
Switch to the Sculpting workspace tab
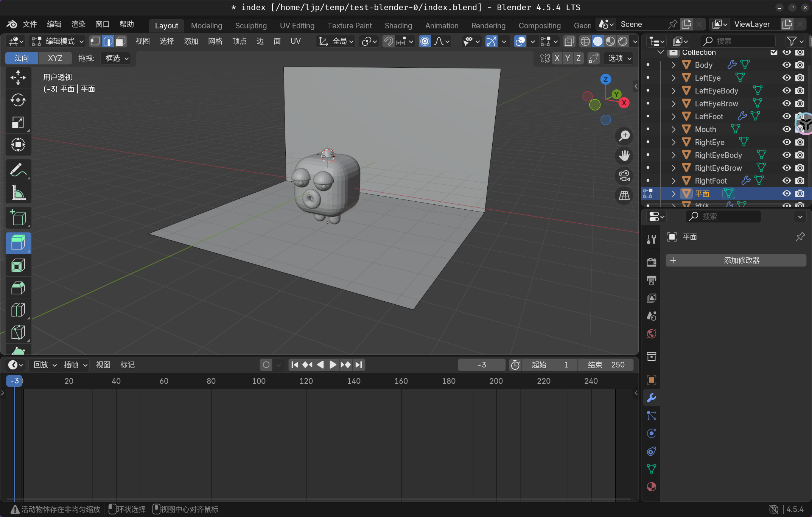click(251, 25)
